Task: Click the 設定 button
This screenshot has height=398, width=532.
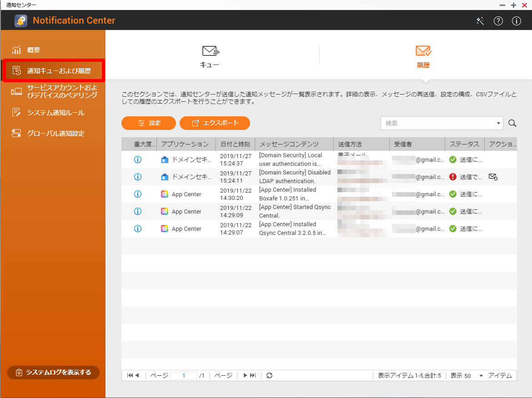Action: tap(149, 123)
